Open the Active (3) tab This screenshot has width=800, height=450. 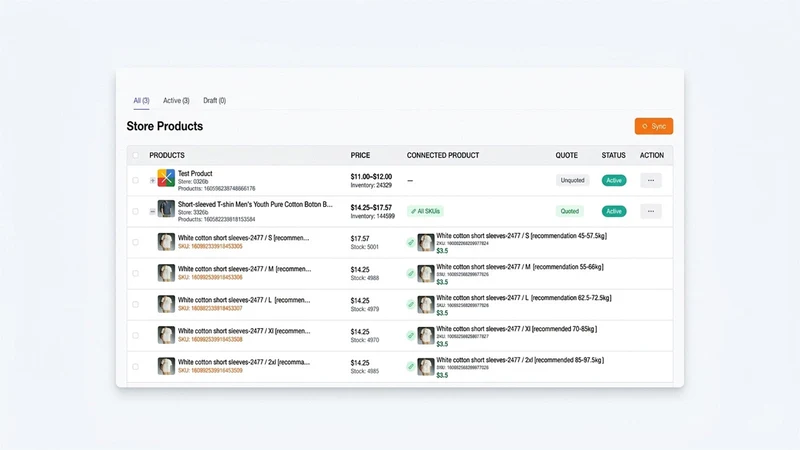(x=176, y=101)
